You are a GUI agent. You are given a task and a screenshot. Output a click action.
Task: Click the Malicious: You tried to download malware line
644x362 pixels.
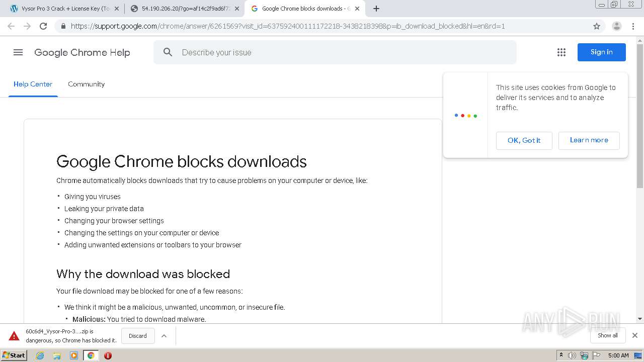pyautogui.click(x=139, y=319)
